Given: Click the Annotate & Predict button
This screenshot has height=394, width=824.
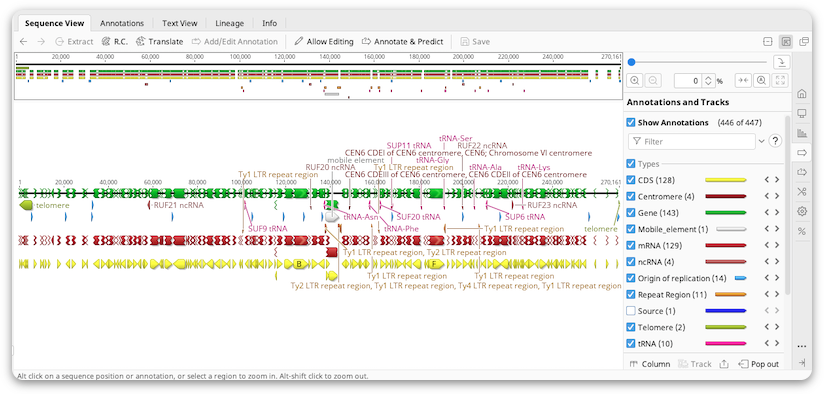Looking at the screenshot, I should coord(403,42).
